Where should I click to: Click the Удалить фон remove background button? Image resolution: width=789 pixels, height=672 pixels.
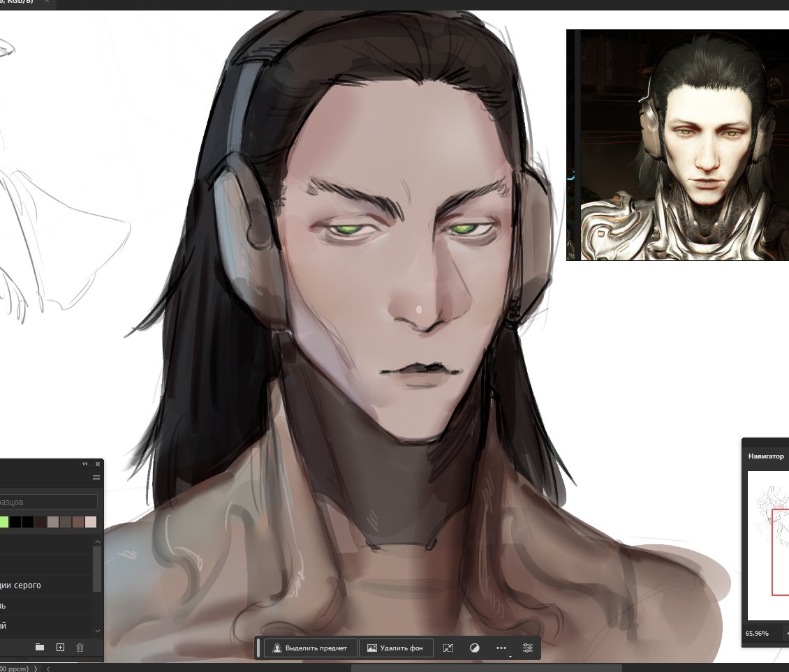tap(395, 648)
